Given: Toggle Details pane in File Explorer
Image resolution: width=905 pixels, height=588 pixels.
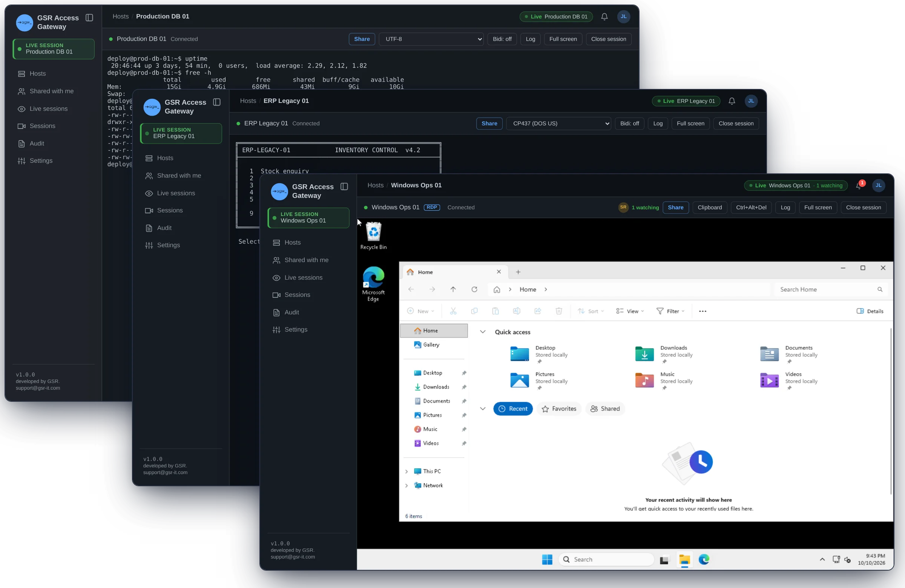Looking at the screenshot, I should pyautogui.click(x=870, y=311).
